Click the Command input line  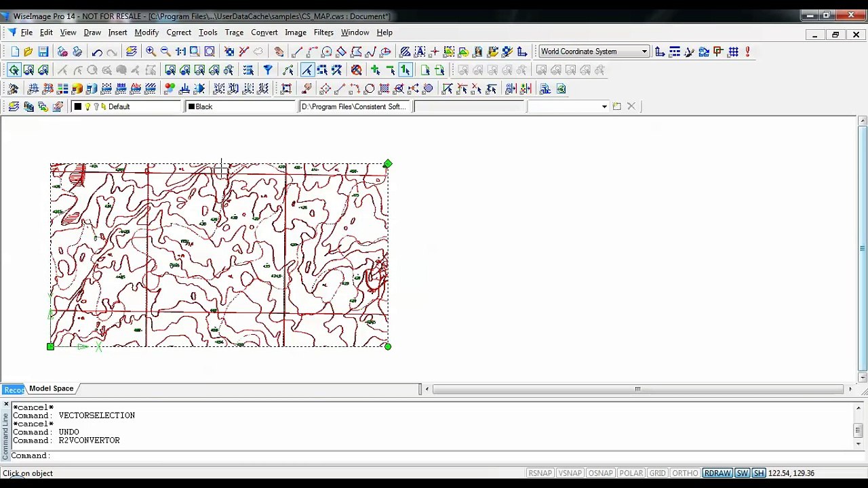(x=434, y=455)
